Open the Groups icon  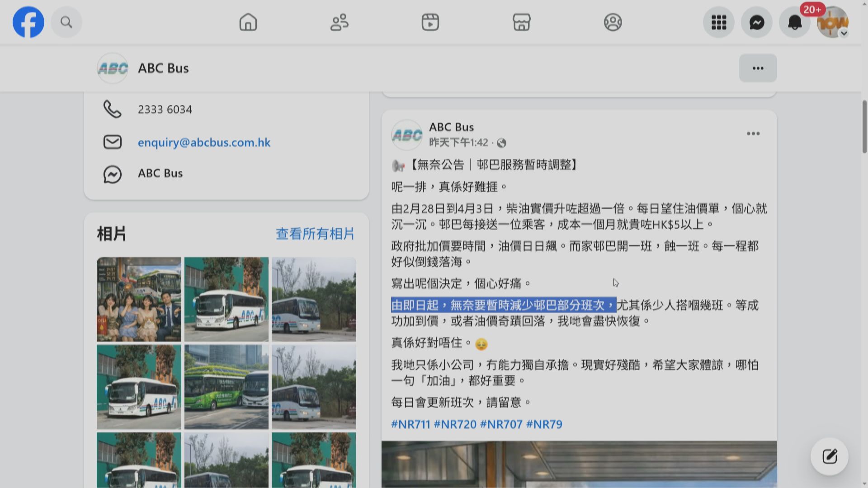(x=613, y=22)
